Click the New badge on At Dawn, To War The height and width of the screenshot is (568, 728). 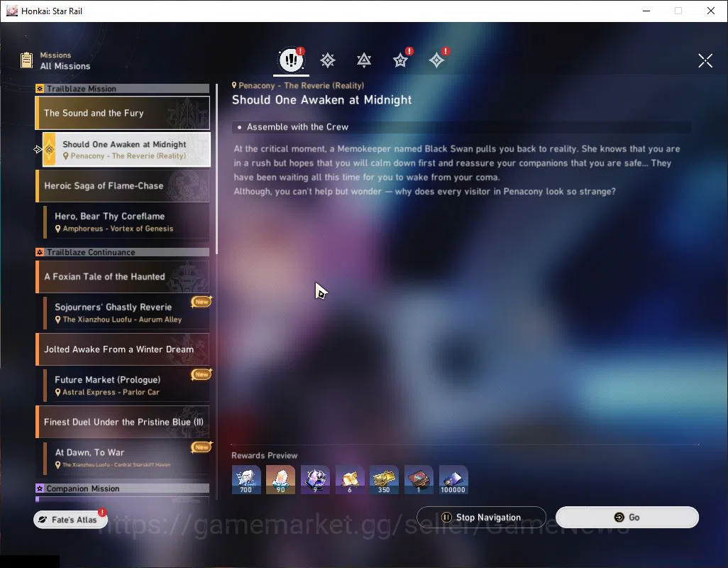click(x=202, y=447)
